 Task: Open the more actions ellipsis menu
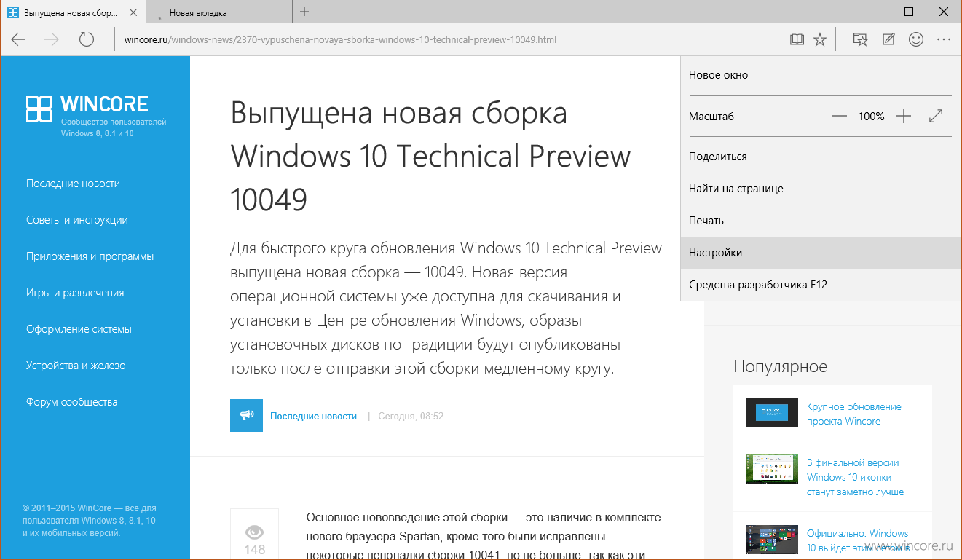(x=944, y=39)
